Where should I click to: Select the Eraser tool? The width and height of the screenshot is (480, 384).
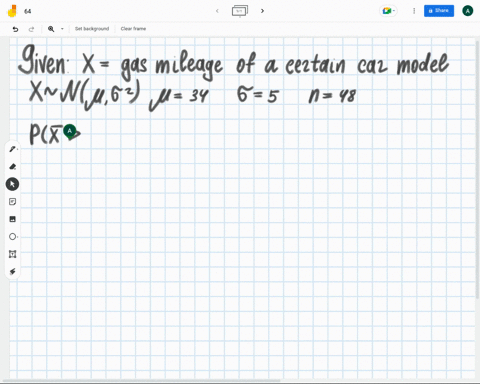click(x=13, y=166)
